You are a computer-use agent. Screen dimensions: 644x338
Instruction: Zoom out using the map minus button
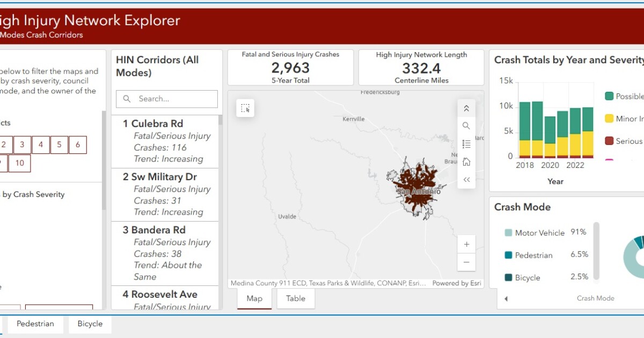click(466, 262)
